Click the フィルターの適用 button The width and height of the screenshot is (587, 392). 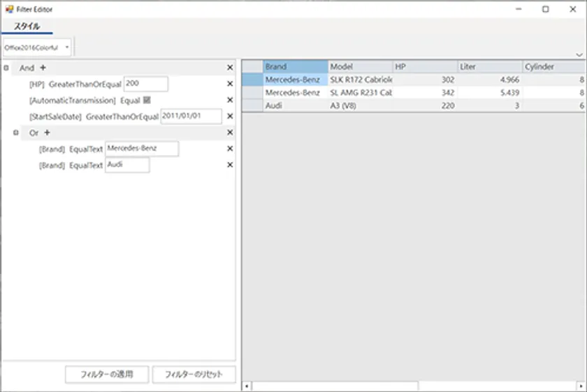click(106, 375)
